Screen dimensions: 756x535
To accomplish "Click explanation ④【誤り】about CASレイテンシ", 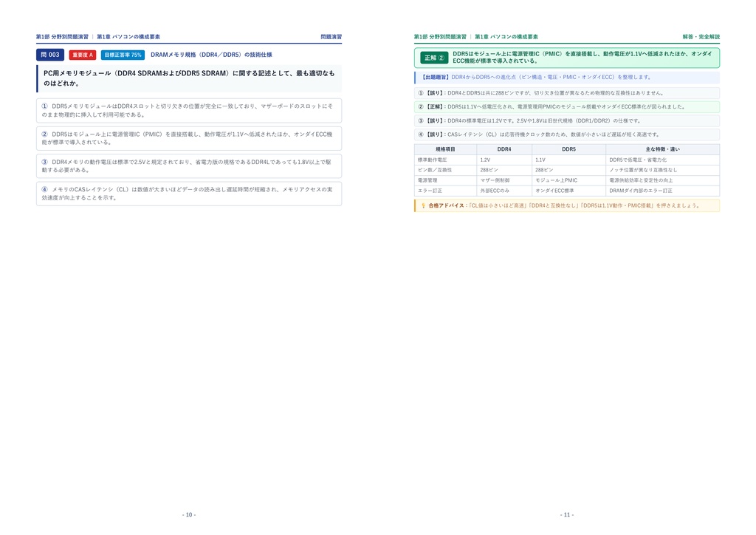I will 567,134.
